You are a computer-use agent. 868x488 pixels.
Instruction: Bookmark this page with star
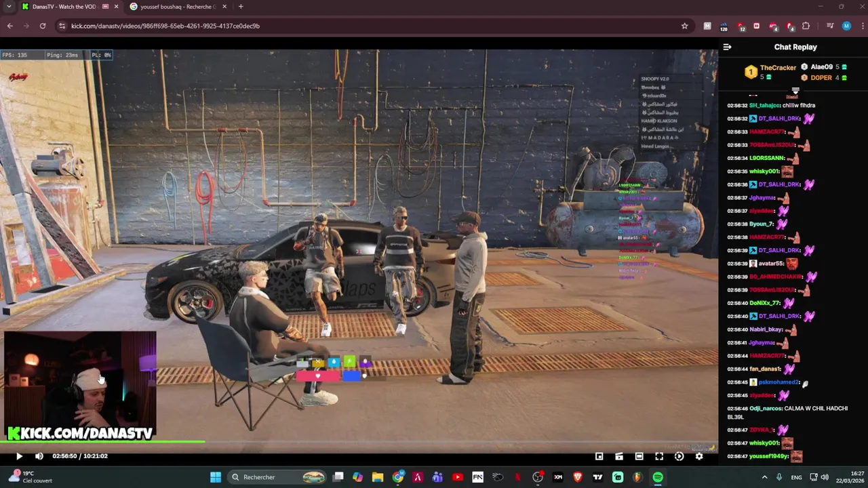[684, 26]
